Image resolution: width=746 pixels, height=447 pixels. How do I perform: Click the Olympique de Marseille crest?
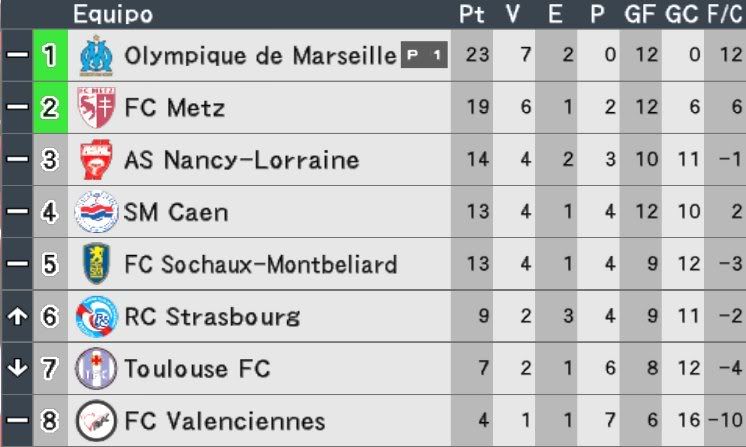96,56
